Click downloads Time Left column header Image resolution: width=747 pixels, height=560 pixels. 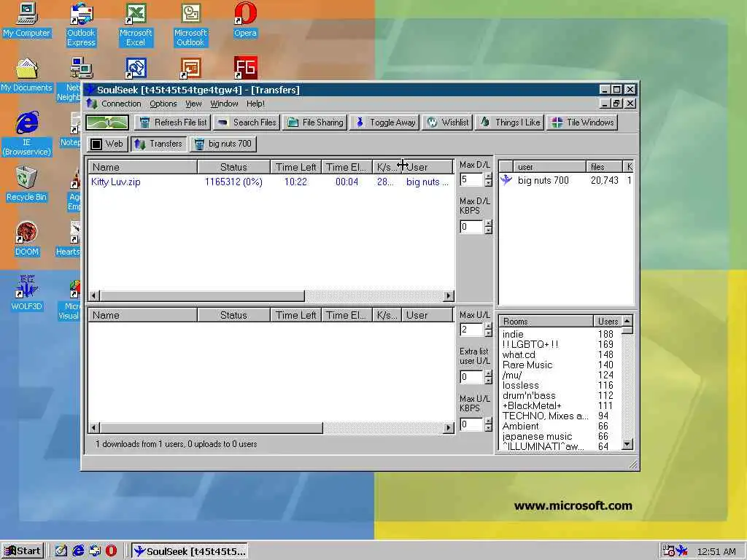click(296, 167)
